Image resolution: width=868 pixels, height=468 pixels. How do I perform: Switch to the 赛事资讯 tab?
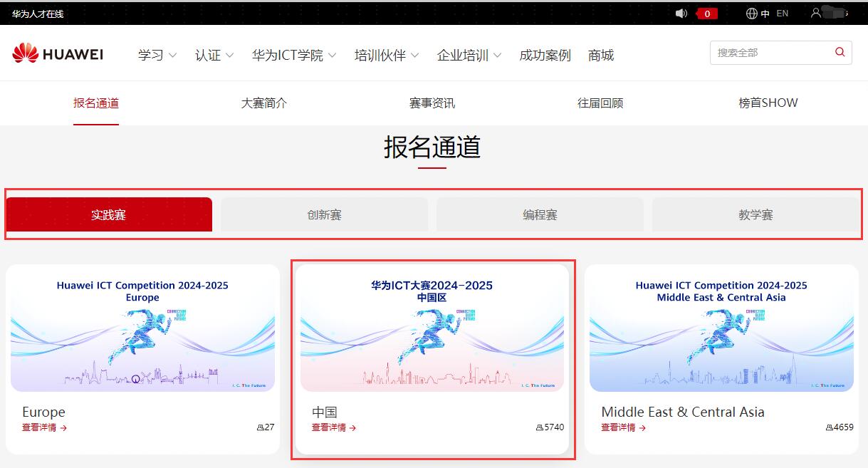[432, 103]
